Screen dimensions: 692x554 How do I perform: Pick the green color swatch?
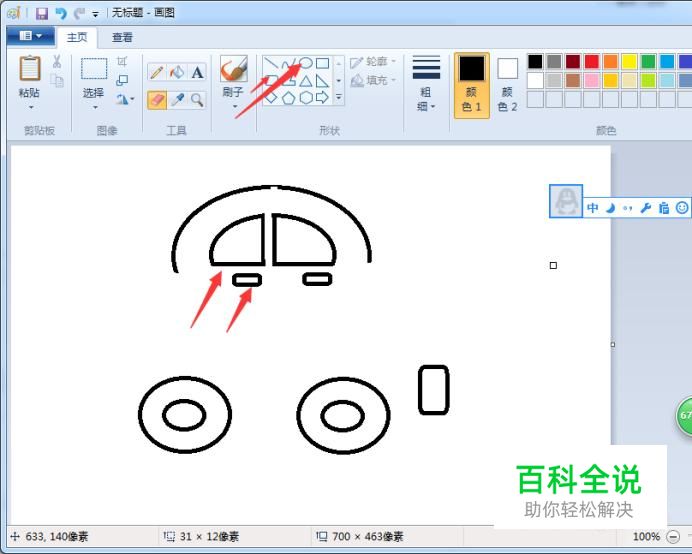(648, 61)
